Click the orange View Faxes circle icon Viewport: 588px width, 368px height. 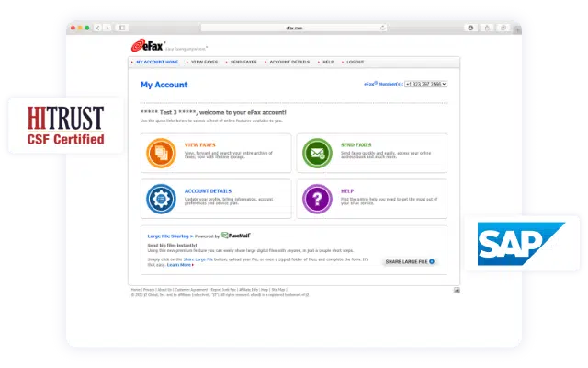(161, 154)
